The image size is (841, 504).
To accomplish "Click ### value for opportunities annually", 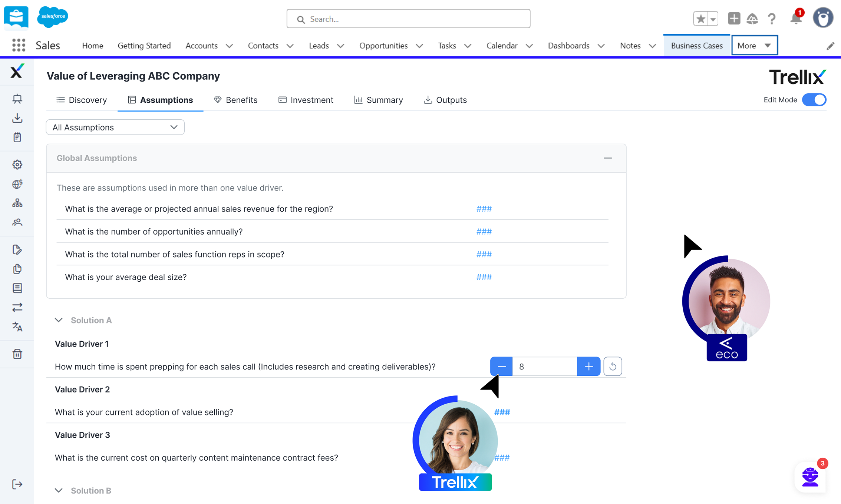I will 484,231.
